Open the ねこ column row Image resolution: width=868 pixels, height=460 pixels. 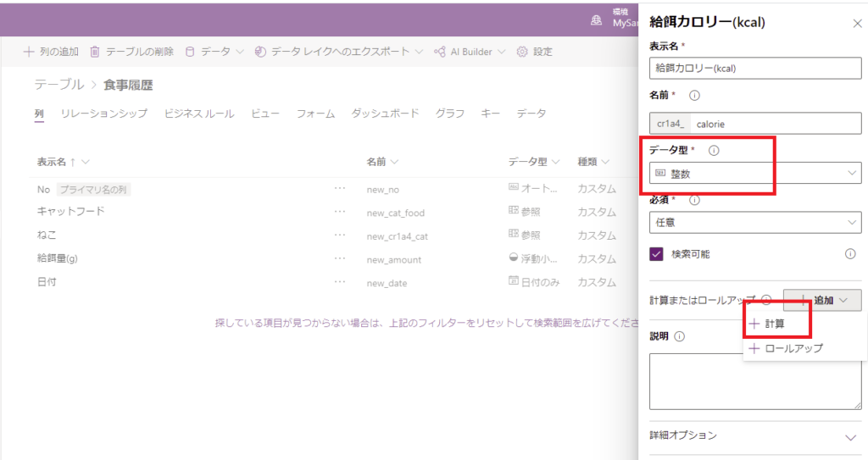pyautogui.click(x=47, y=236)
